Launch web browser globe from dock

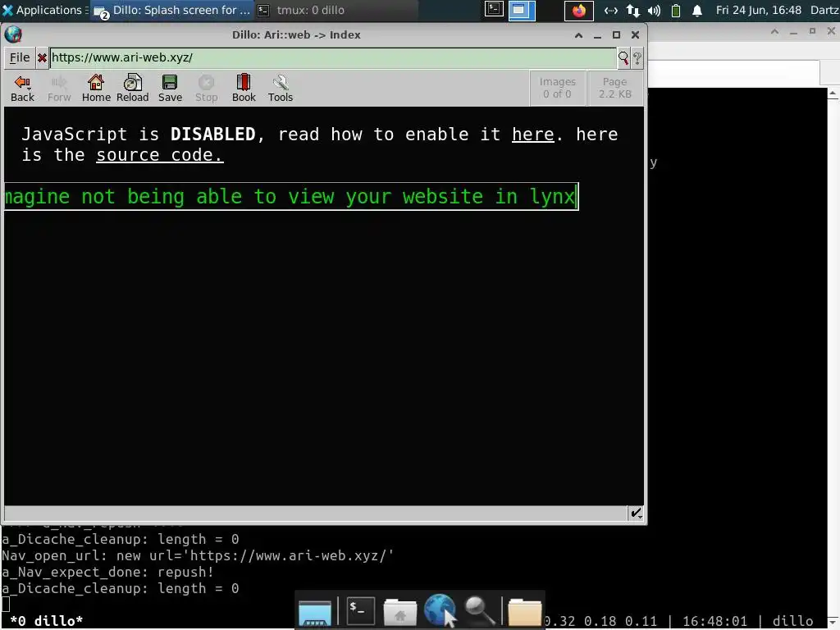click(x=440, y=609)
